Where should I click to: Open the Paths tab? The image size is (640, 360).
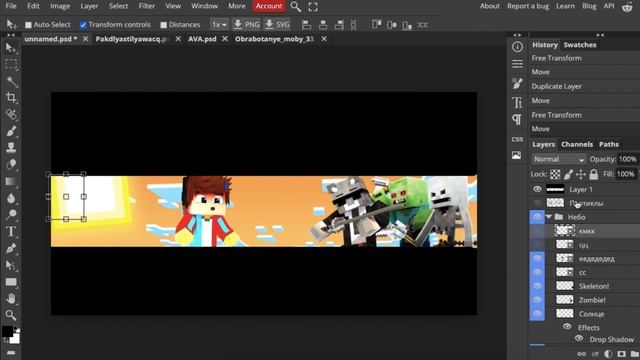coord(609,144)
